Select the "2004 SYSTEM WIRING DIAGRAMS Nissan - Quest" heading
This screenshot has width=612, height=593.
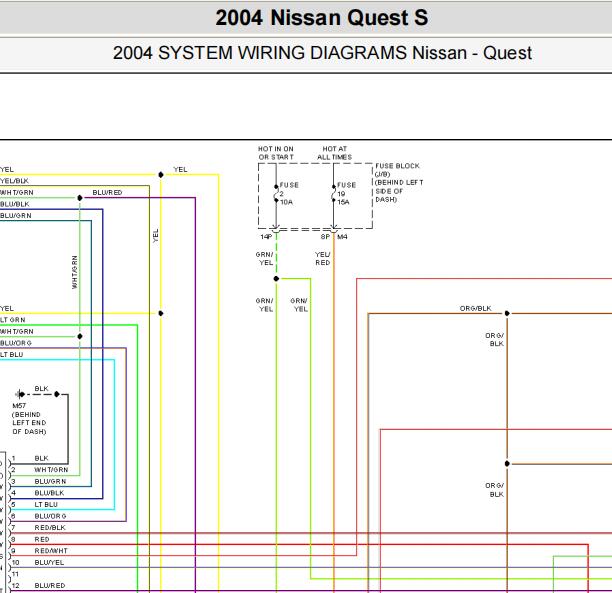(322, 53)
